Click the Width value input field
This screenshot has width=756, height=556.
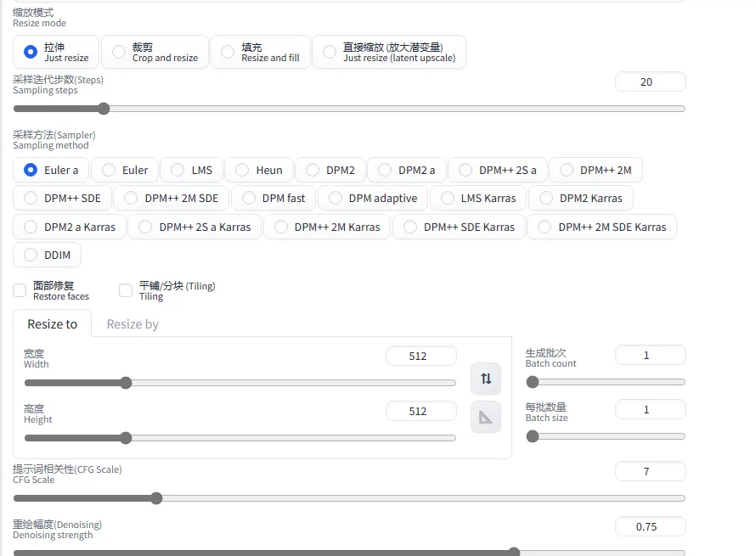(x=420, y=357)
